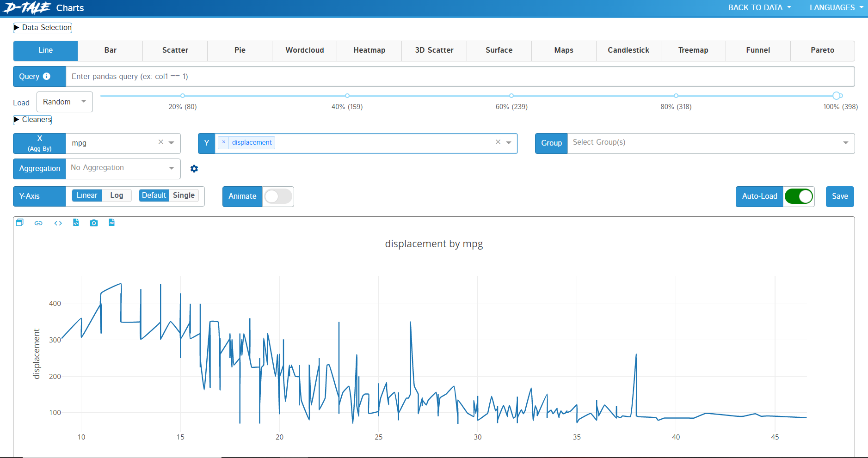Open chart popup window icon
The image size is (868, 458).
point(19,223)
